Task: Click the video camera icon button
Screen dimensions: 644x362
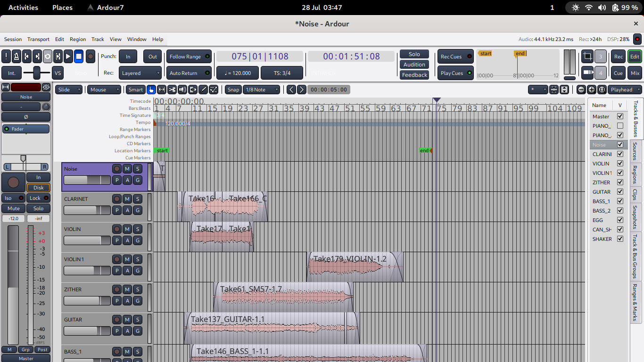Action: coord(587,73)
